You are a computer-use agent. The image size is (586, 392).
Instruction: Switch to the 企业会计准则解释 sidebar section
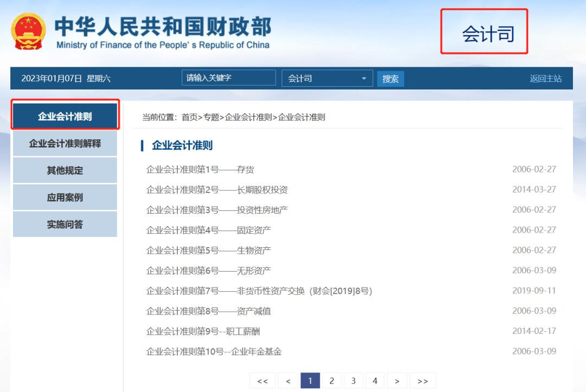point(65,143)
